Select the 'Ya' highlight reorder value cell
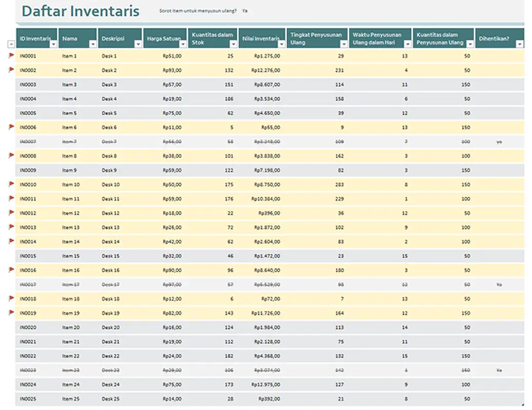Viewport: 532px width, 410px height. 244,11
